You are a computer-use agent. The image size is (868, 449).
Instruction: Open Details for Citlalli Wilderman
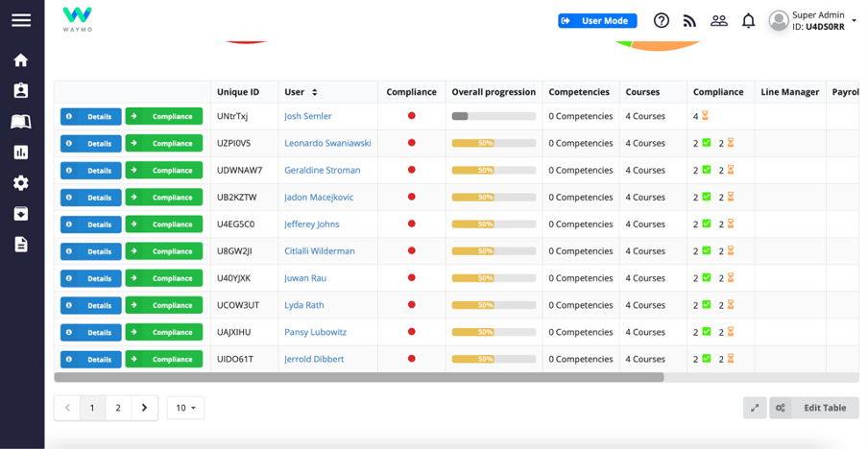tap(91, 251)
